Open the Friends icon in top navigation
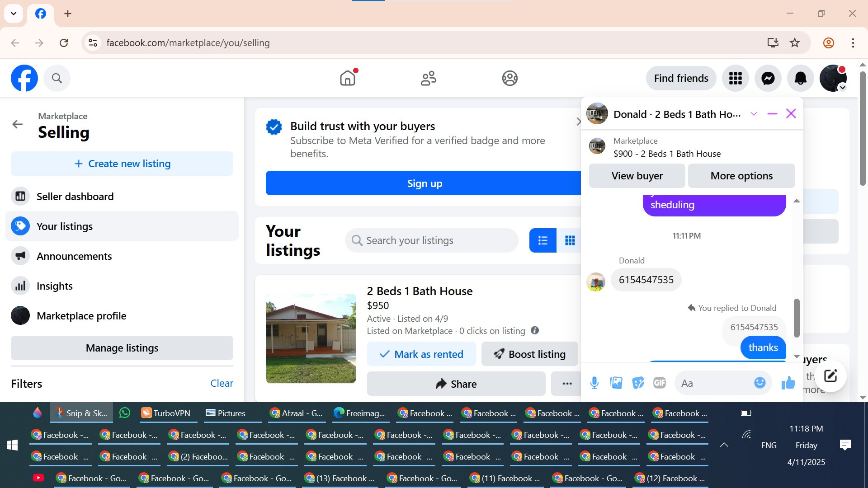 pyautogui.click(x=429, y=78)
